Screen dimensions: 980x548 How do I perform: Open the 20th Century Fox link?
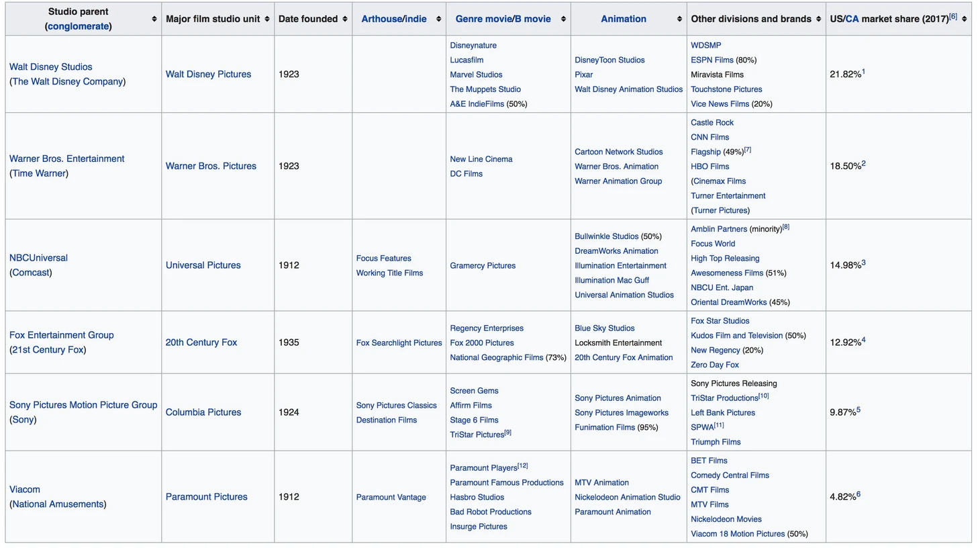(x=201, y=342)
